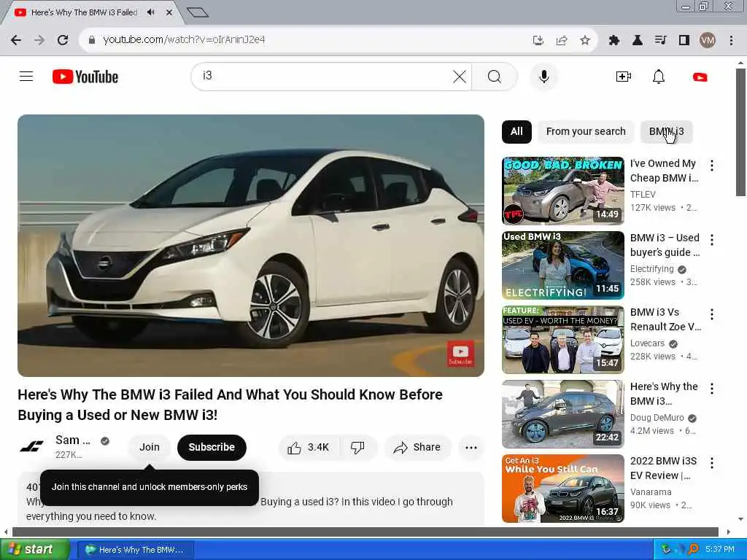Join the channel membership
Viewport: 747px width, 560px height.
[x=149, y=447]
